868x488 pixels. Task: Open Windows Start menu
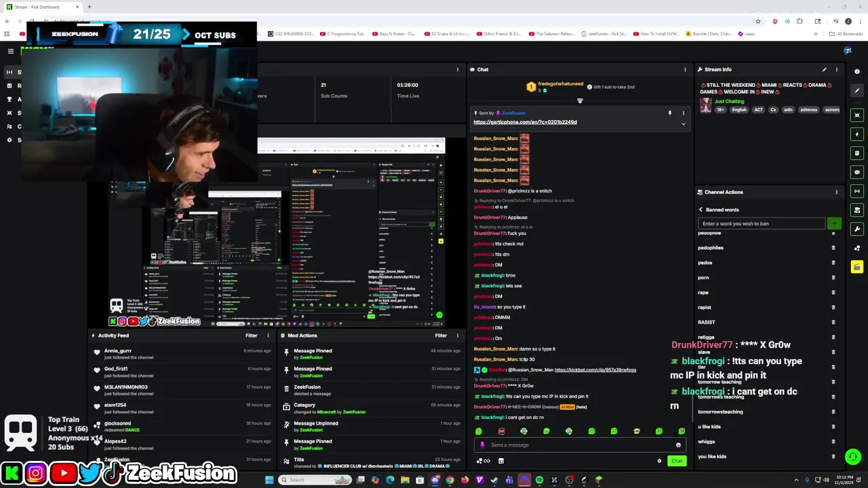coord(269,480)
